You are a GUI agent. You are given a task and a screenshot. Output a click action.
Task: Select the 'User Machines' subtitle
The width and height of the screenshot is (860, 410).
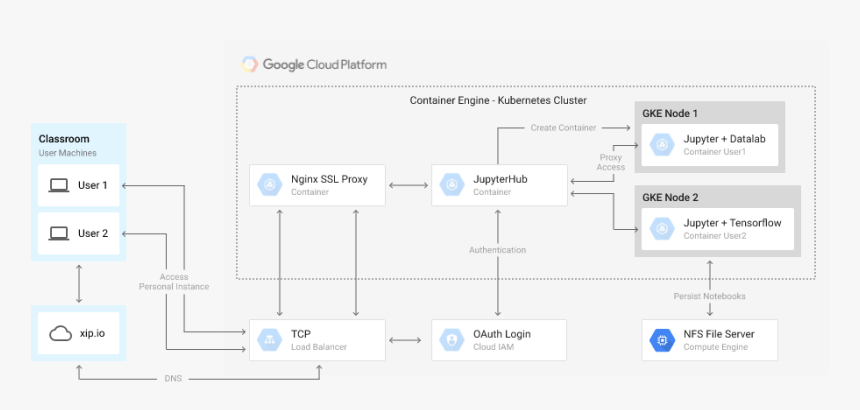pos(67,153)
